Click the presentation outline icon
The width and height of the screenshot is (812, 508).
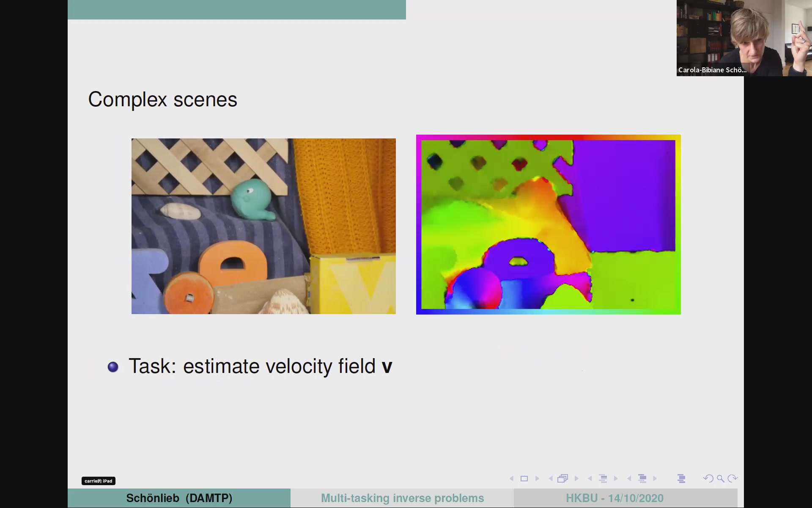[681, 478]
